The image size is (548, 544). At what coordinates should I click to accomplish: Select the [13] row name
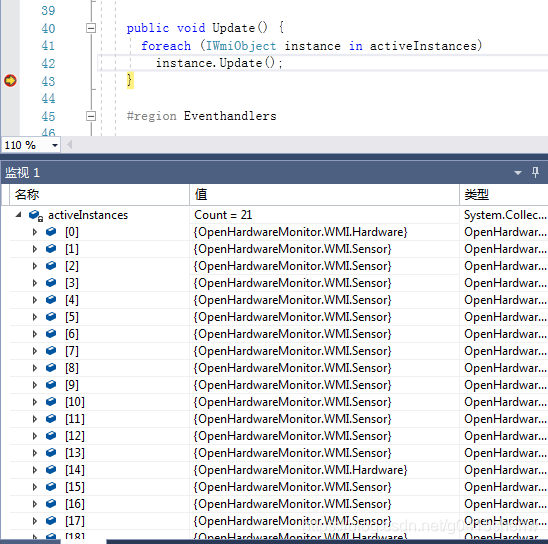point(75,453)
